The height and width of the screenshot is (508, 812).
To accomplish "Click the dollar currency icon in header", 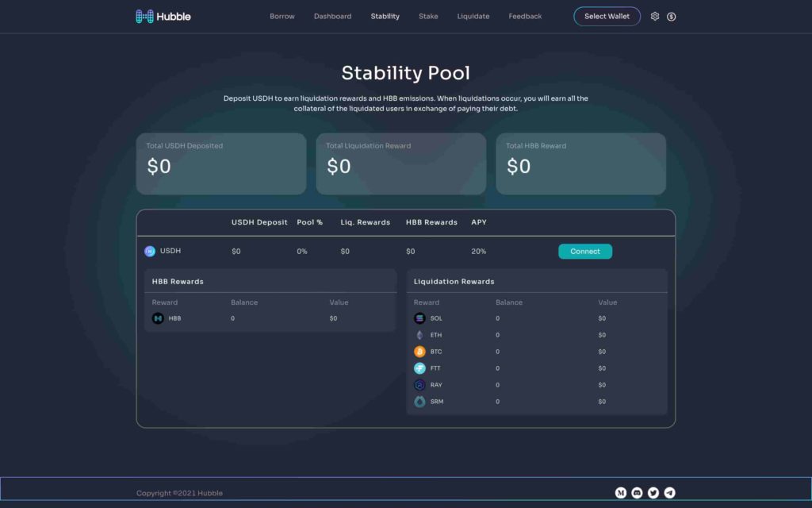I will [x=672, y=15].
